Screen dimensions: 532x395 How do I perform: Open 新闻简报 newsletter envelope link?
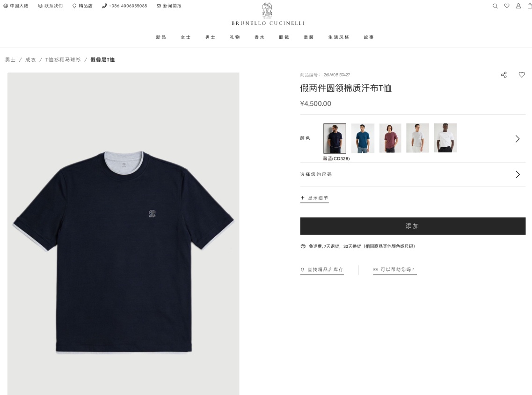(x=169, y=6)
